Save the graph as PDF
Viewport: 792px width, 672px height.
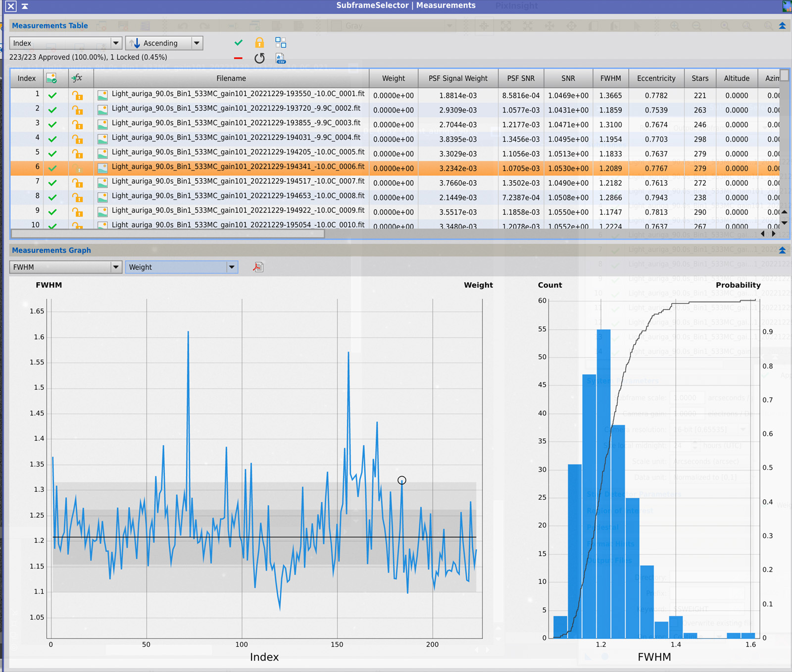[x=258, y=267]
